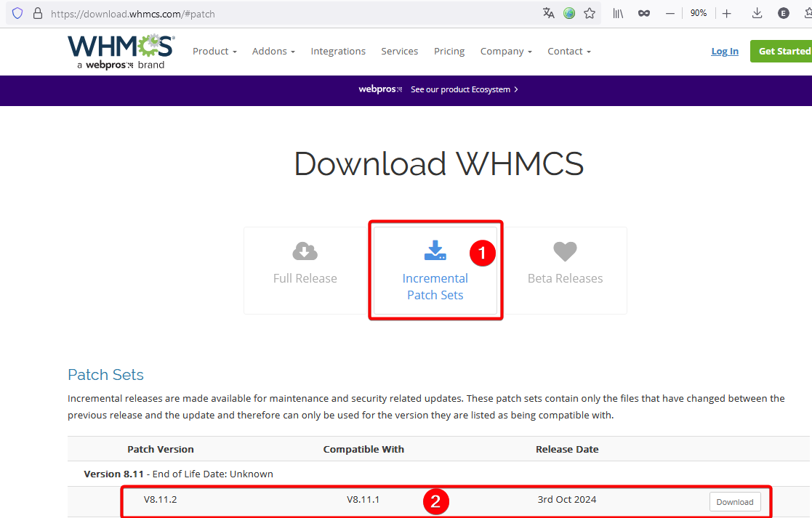
Task: Zoom in with the plus button
Action: point(726,14)
